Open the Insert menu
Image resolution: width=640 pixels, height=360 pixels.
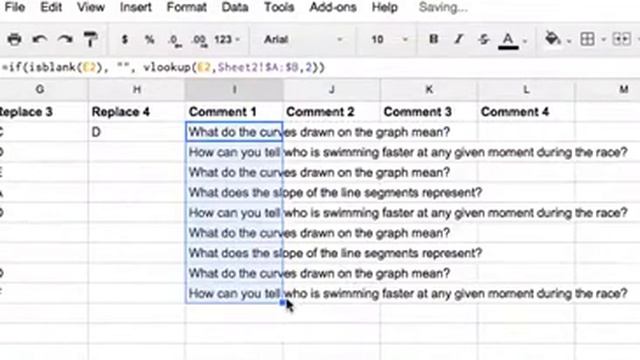point(136,7)
